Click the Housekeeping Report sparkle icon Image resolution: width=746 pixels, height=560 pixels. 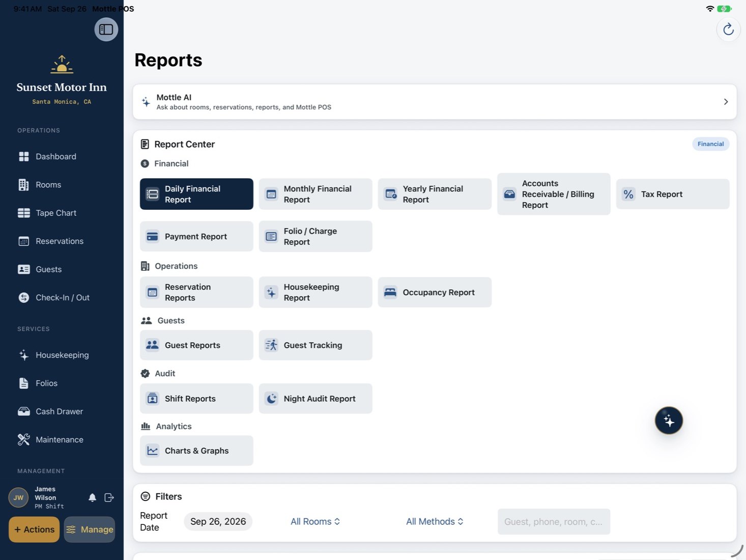(271, 292)
